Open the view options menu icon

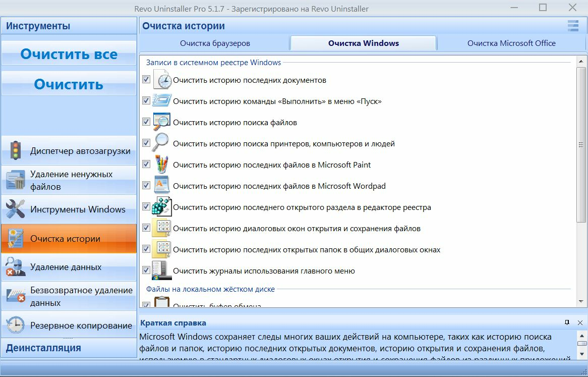(573, 26)
